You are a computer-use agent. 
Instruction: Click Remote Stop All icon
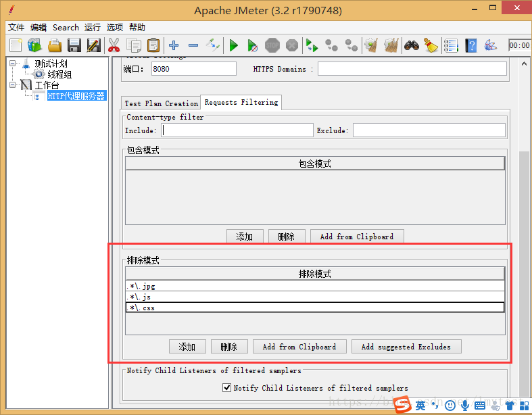(331, 45)
